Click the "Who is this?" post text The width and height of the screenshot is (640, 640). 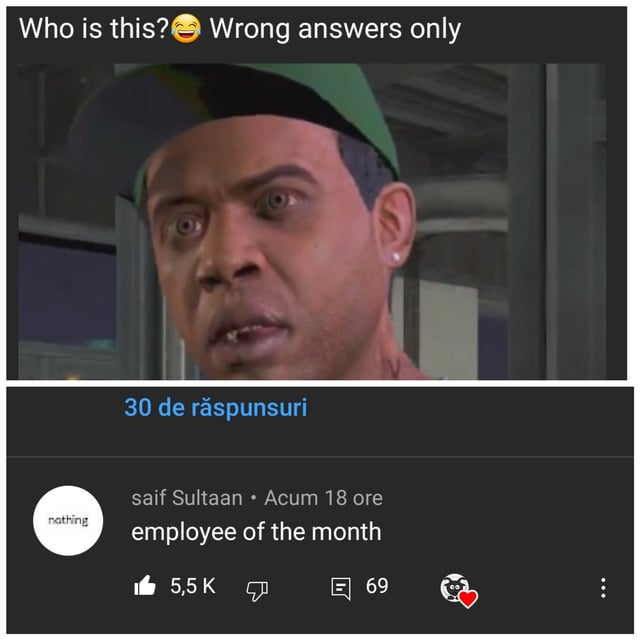pos(94,29)
